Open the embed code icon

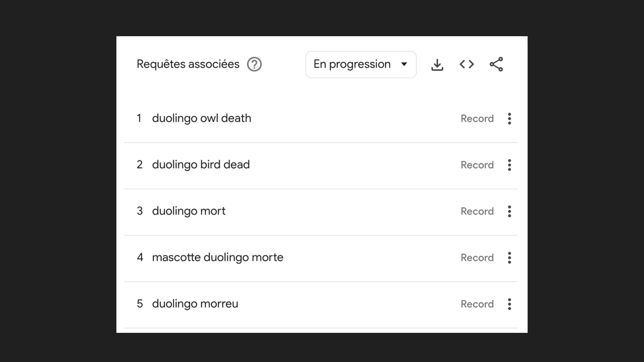point(467,64)
